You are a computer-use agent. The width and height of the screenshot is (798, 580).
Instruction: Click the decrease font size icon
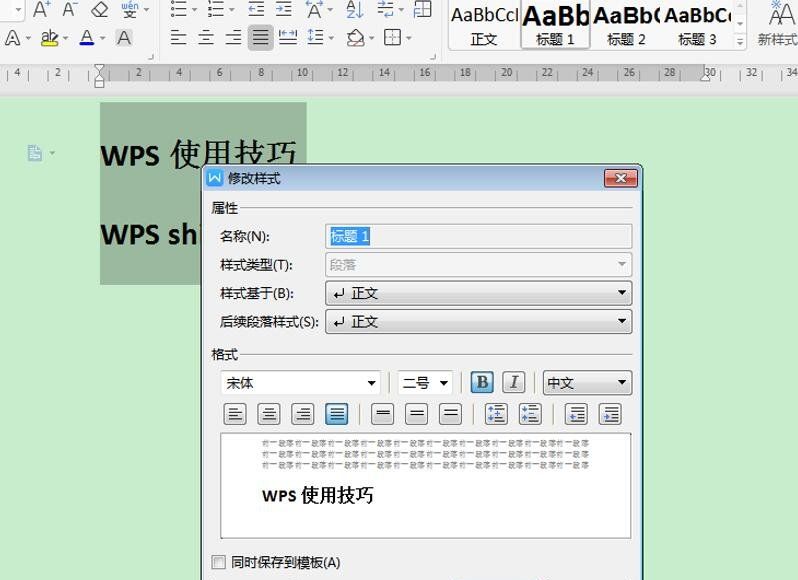point(69,9)
